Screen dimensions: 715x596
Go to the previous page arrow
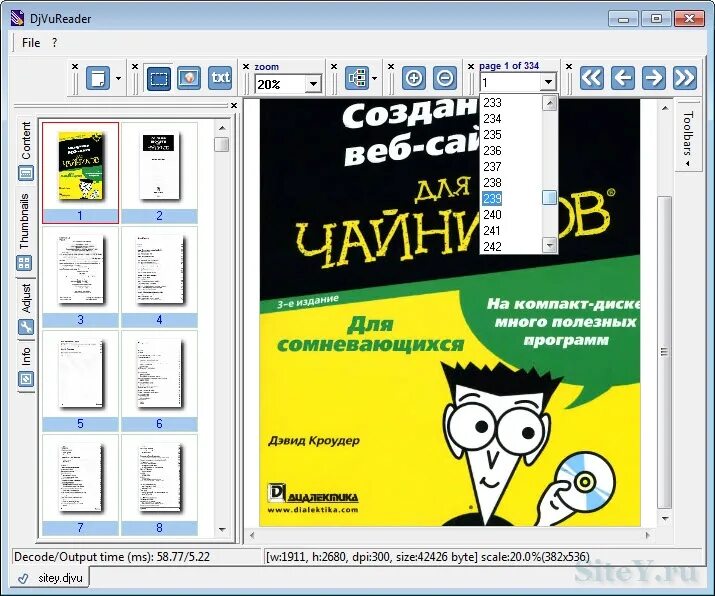(x=623, y=78)
